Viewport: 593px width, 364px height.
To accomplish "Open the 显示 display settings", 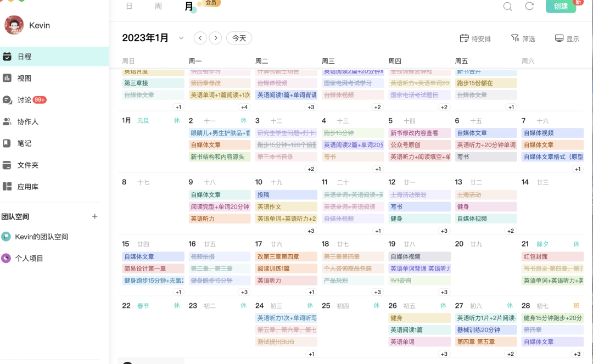I will pos(567,38).
